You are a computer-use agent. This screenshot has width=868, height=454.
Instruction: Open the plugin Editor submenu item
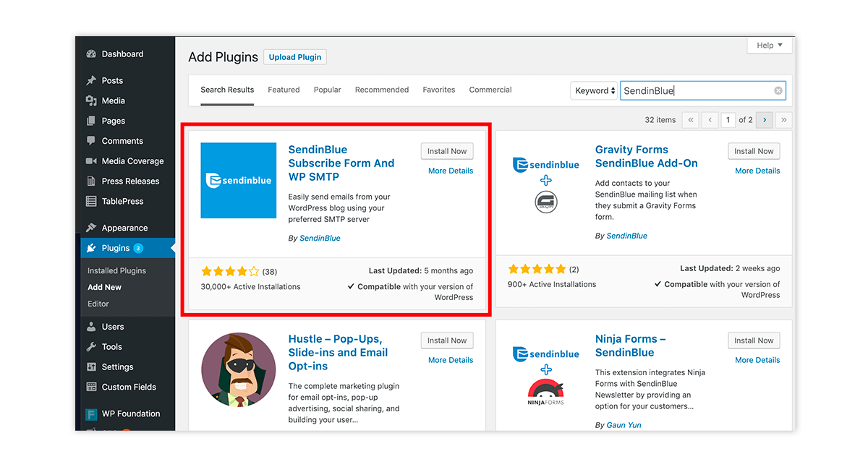coord(98,304)
